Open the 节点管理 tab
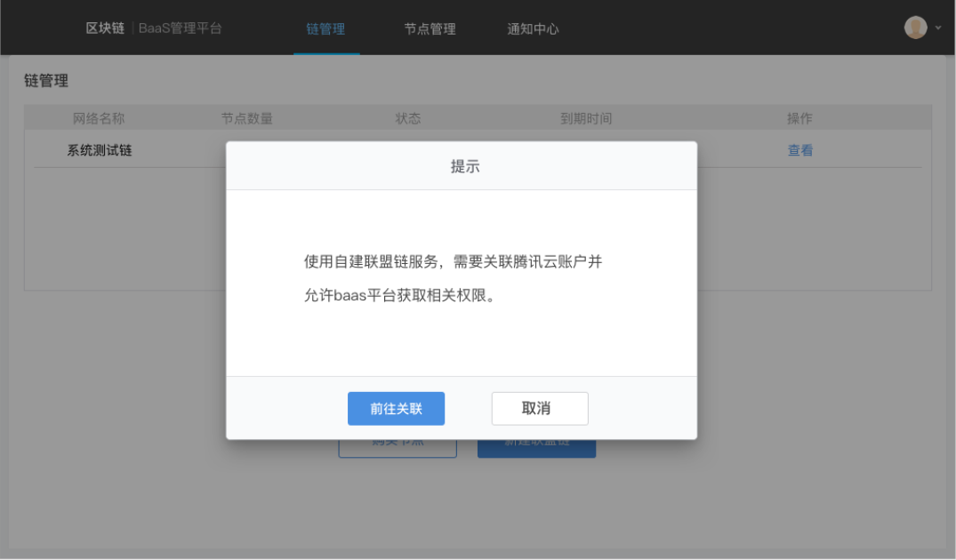 [430, 28]
